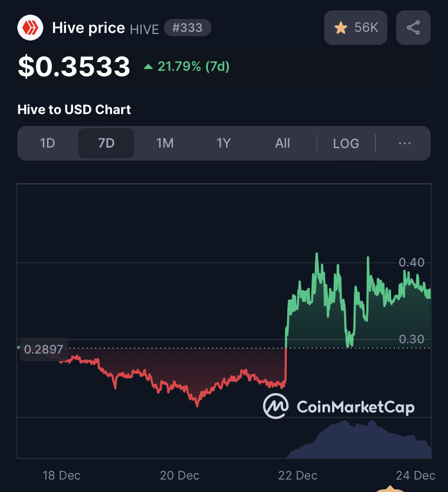Select the 1D chart range

(x=48, y=143)
